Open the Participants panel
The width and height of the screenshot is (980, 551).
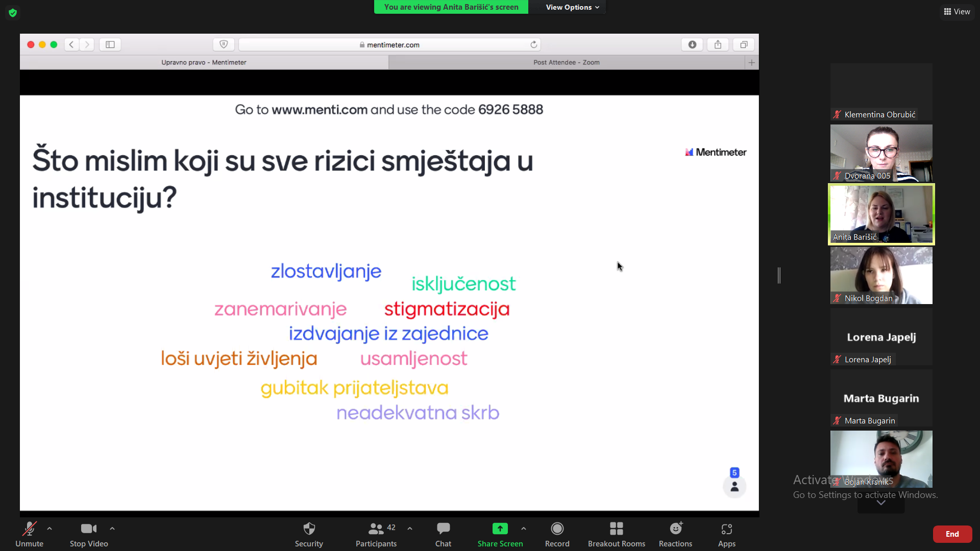(376, 534)
